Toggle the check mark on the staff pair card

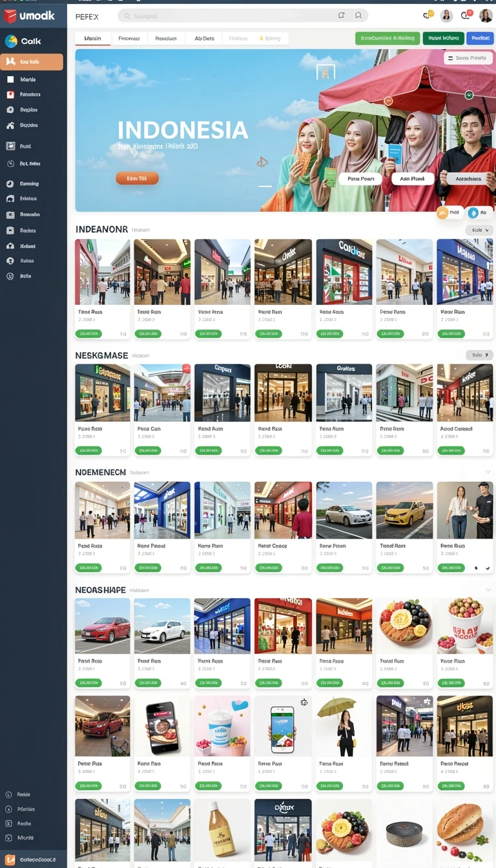tap(488, 568)
